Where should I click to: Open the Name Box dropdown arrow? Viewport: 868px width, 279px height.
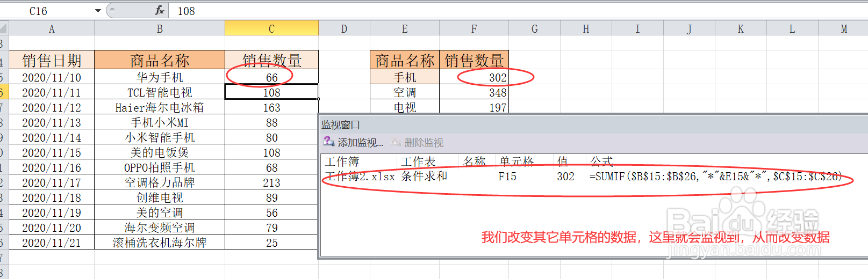point(98,11)
